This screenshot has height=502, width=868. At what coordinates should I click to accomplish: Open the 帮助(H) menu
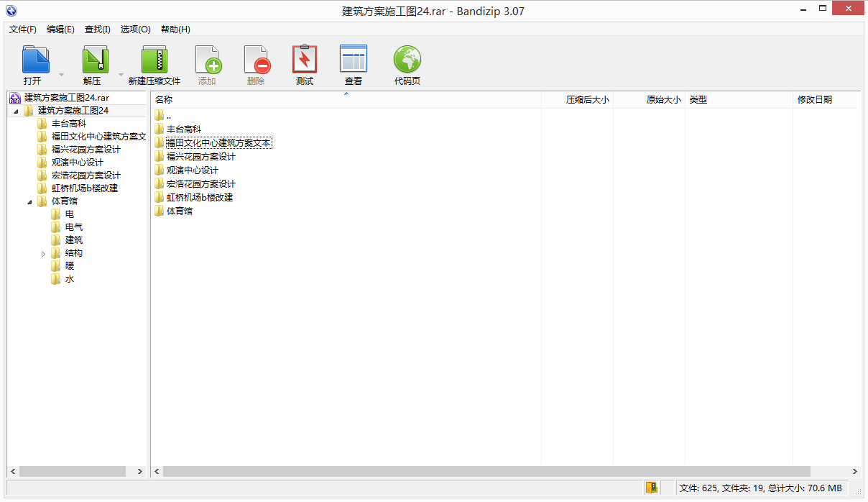click(x=175, y=29)
